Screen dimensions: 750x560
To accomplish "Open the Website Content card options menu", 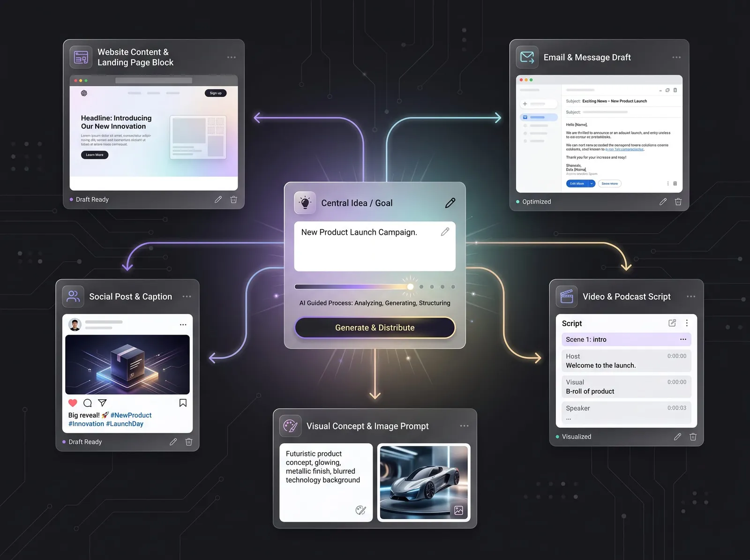I will (232, 57).
